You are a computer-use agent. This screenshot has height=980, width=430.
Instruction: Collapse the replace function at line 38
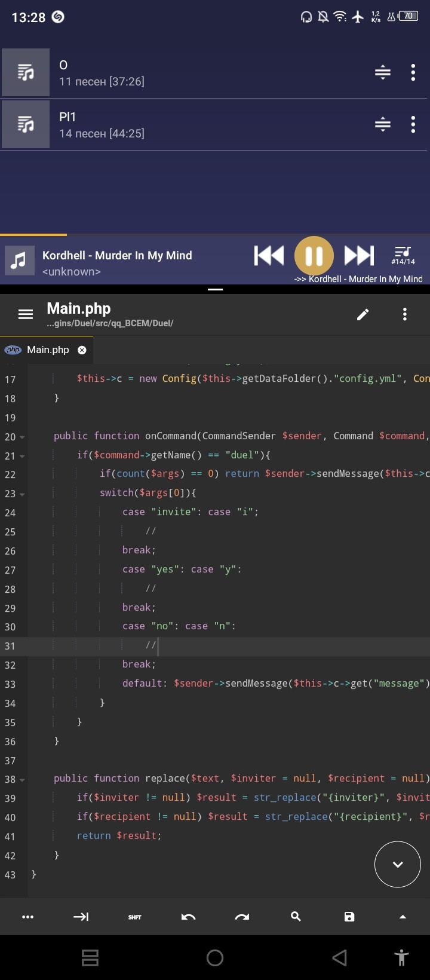coord(22,780)
